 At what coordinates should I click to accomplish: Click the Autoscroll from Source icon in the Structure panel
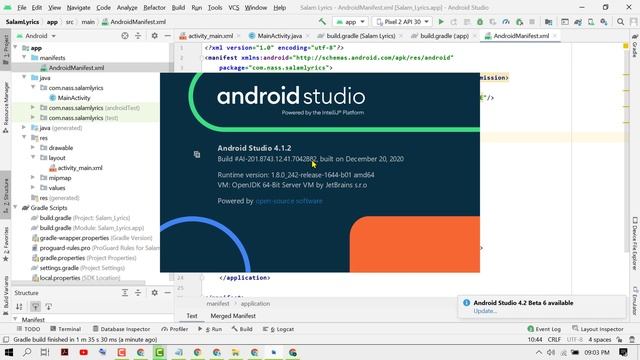49,307
